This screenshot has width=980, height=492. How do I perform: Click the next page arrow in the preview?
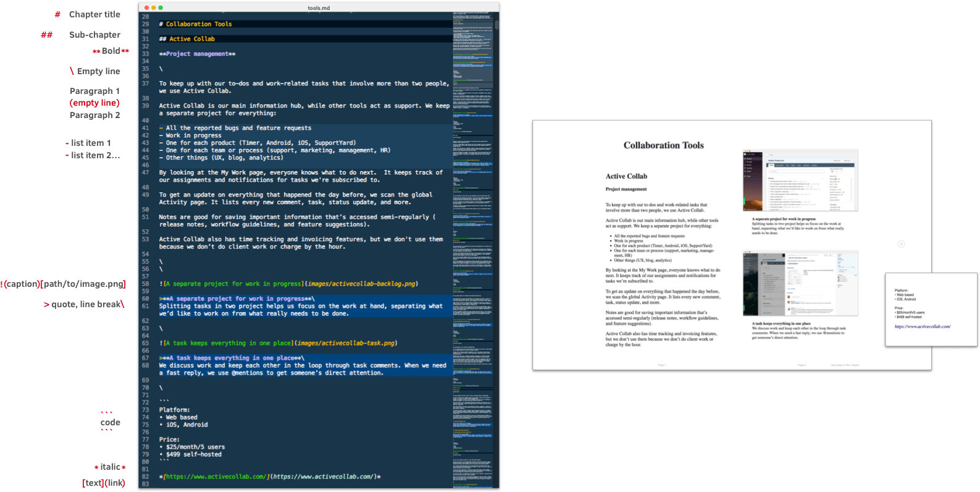click(x=901, y=244)
